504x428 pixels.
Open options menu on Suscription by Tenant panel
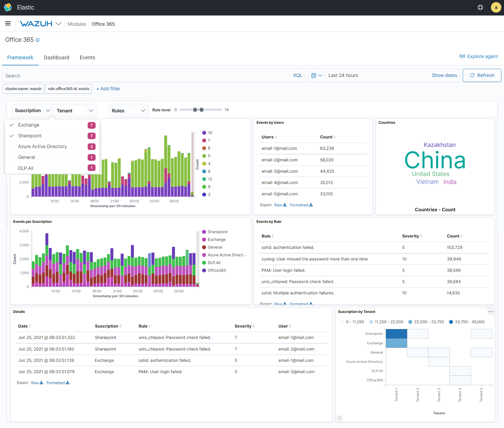[491, 312]
